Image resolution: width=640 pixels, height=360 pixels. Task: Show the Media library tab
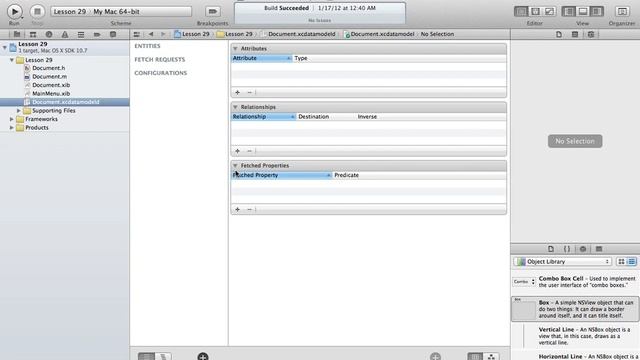pyautogui.click(x=599, y=249)
